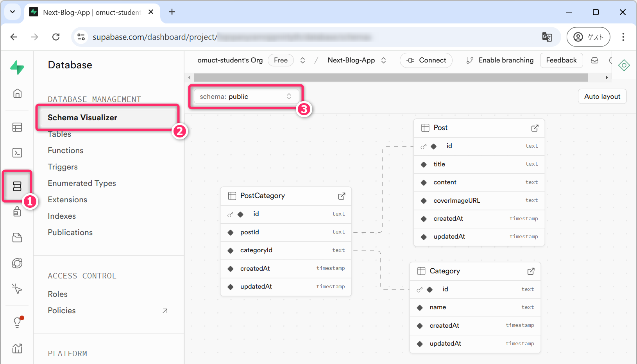The image size is (637, 364).
Task: Open Category table external link icon
Action: point(531,271)
